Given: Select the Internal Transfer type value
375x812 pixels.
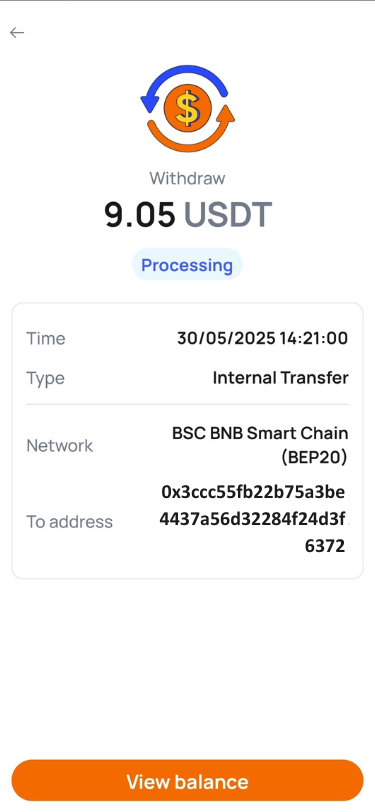Looking at the screenshot, I should [x=281, y=378].
